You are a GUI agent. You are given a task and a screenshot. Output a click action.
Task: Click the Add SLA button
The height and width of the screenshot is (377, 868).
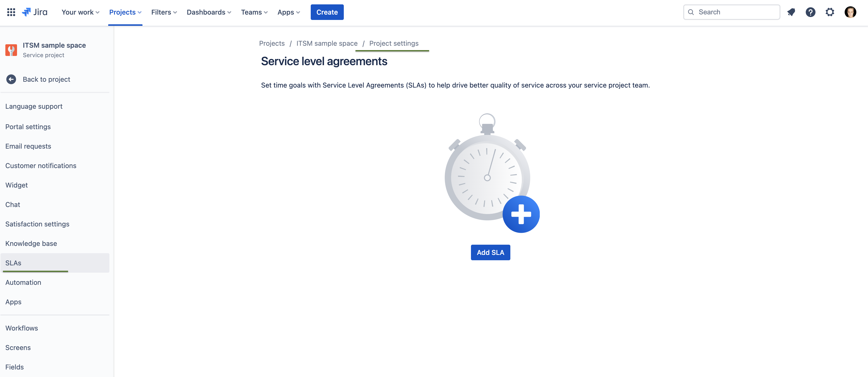[490, 252]
